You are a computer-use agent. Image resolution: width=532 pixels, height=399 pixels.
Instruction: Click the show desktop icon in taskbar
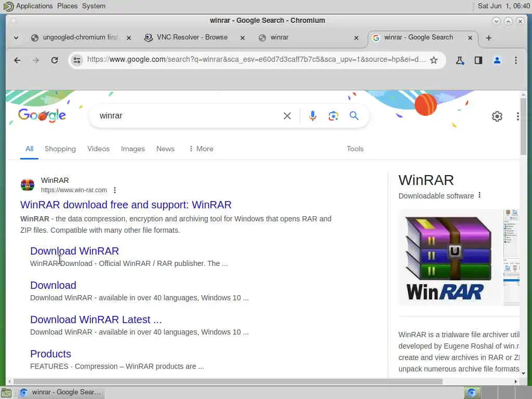pos(6,393)
